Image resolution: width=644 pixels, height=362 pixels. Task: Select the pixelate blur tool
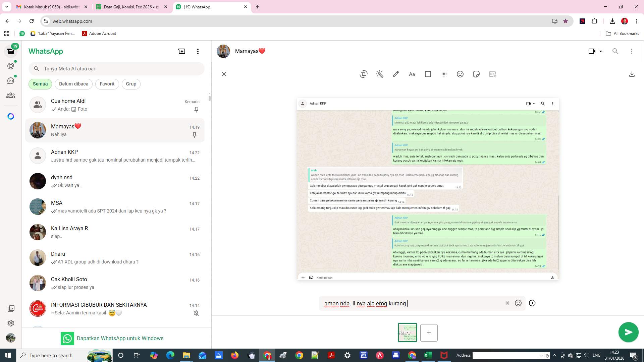pyautogui.click(x=444, y=74)
